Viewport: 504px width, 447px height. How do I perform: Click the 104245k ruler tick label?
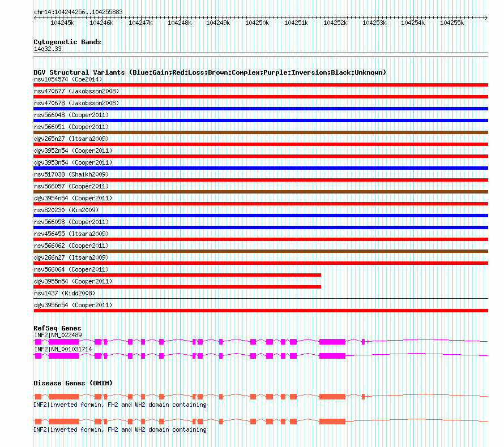click(62, 23)
